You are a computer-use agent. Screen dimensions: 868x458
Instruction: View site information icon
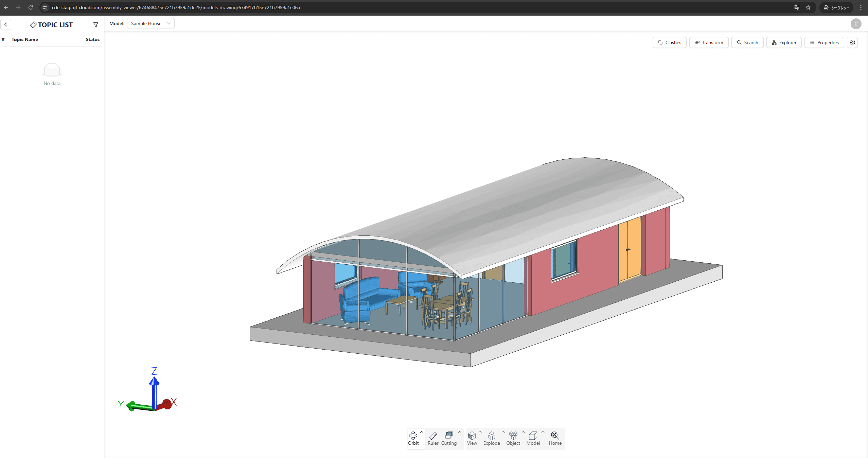click(x=45, y=7)
